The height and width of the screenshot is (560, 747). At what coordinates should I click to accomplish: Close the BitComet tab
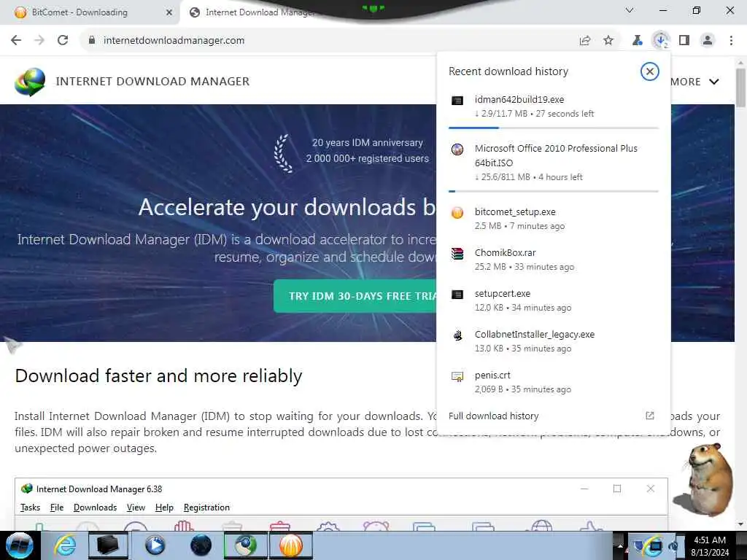click(x=169, y=12)
